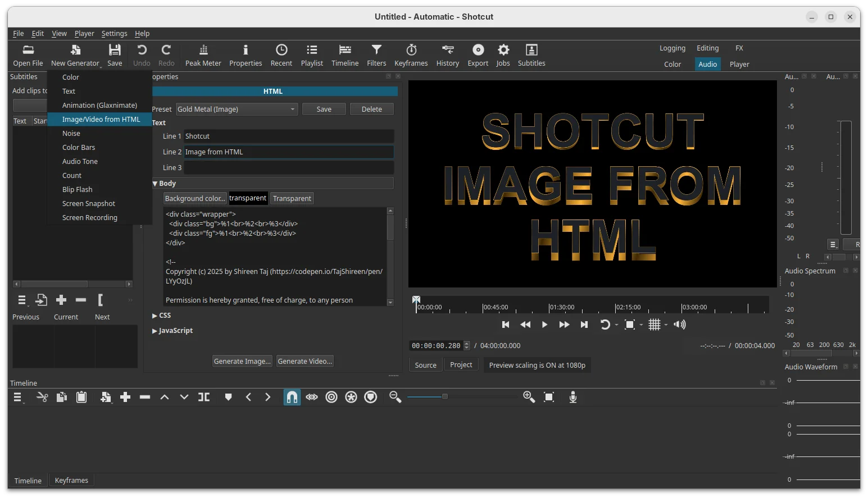Click the Line 3 text field

tap(289, 168)
